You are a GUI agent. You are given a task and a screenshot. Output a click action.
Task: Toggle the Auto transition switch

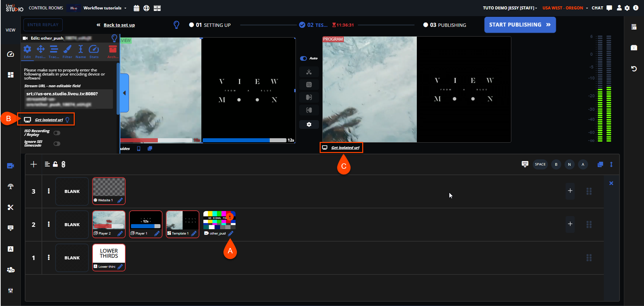(304, 58)
